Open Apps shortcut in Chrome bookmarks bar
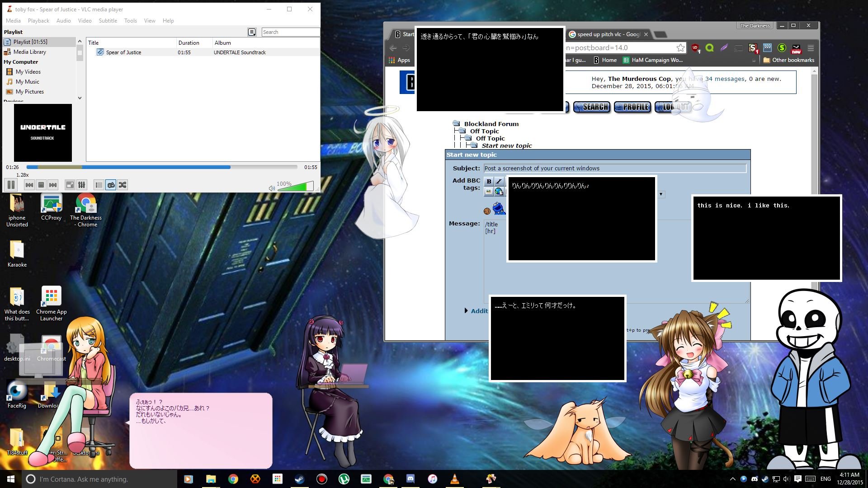The height and width of the screenshot is (488, 868). coord(399,60)
